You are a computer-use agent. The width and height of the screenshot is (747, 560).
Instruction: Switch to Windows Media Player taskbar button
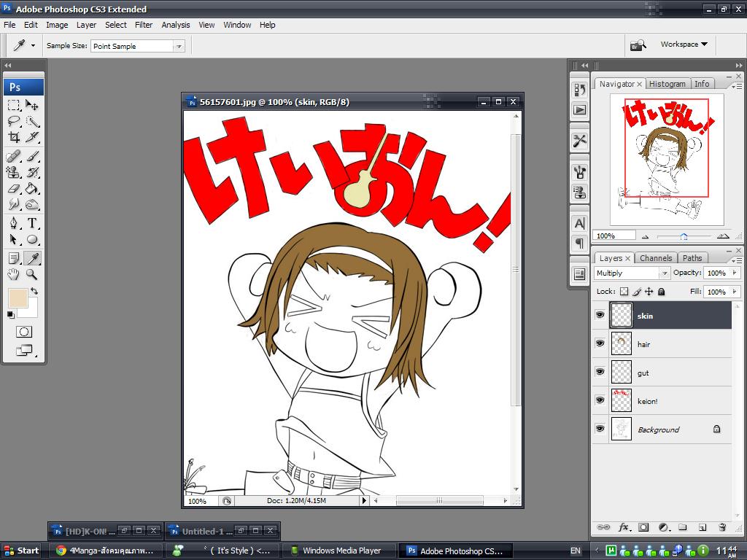coord(338,551)
